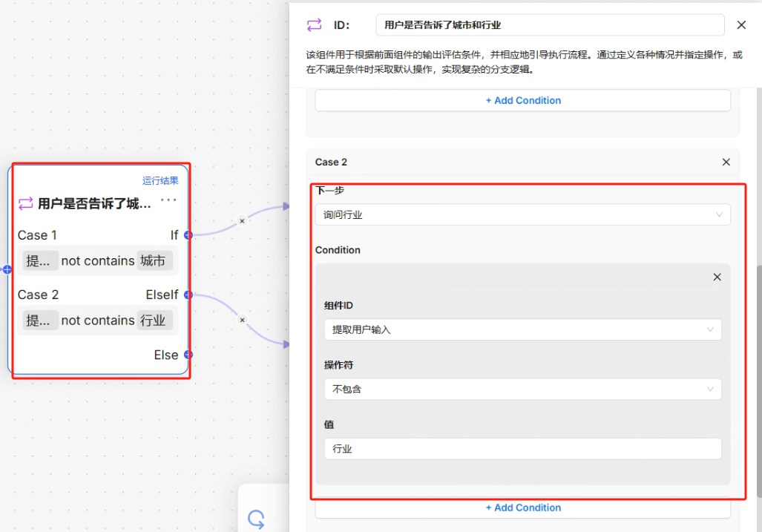
Task: Open the 操作符 dropdown showing 不包含
Action: (x=522, y=389)
